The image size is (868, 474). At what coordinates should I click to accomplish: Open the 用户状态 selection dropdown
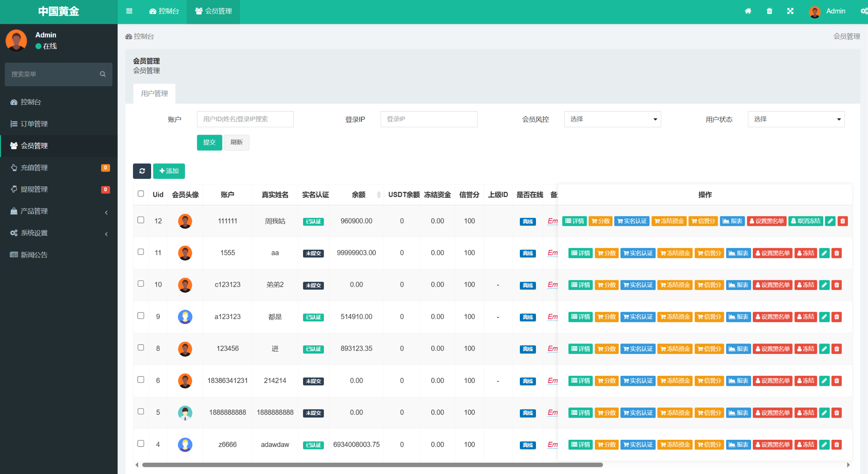pos(796,119)
